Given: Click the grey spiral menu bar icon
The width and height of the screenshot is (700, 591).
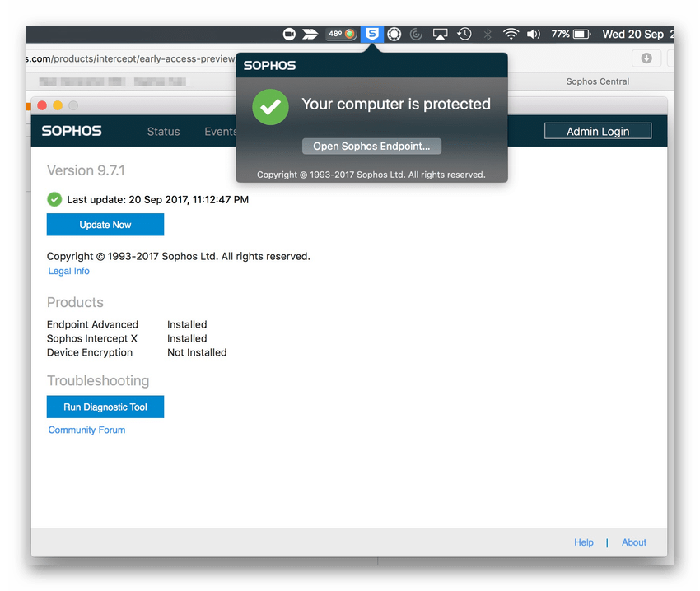Looking at the screenshot, I should [x=416, y=34].
